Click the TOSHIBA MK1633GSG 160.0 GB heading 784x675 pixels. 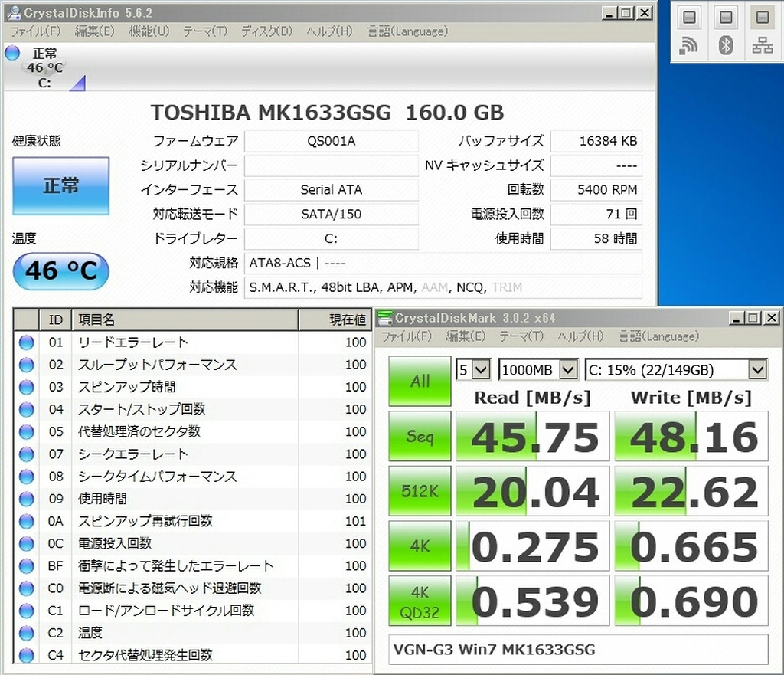pyautogui.click(x=328, y=113)
